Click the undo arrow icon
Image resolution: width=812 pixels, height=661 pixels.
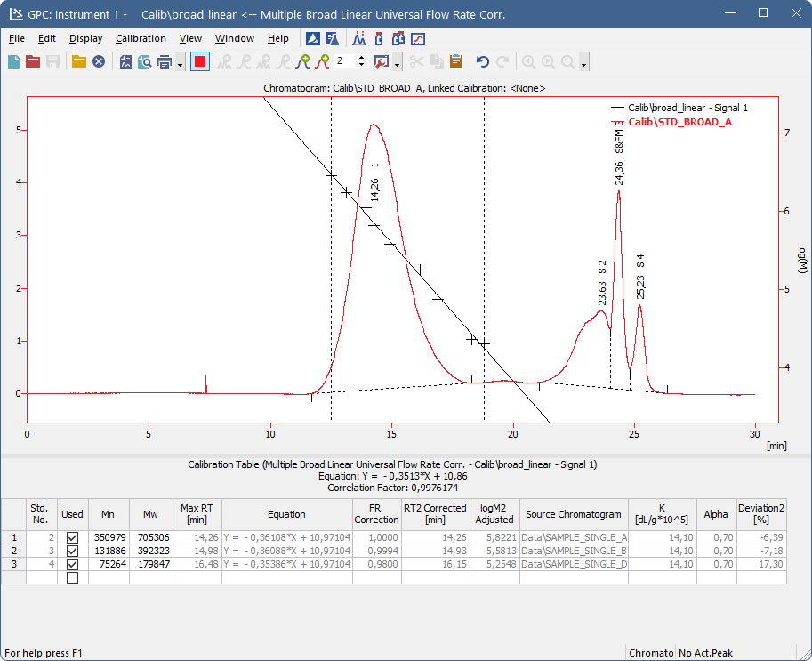tap(485, 61)
